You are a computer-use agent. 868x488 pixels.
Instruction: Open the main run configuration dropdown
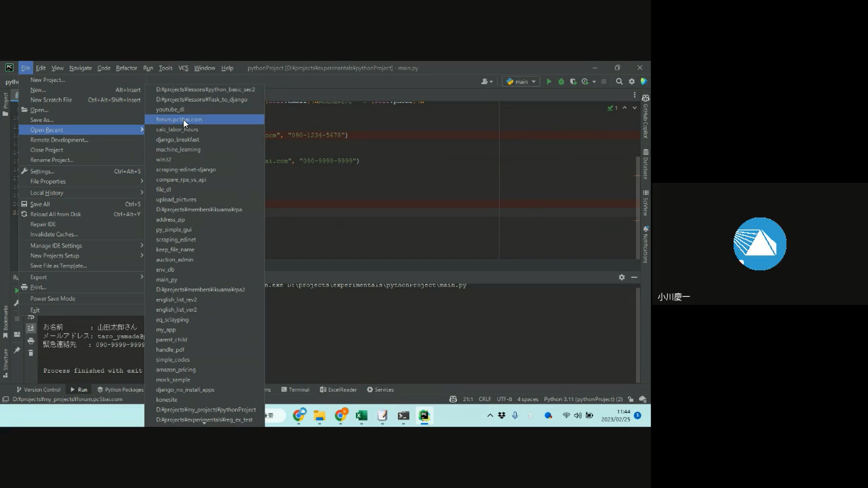(521, 82)
